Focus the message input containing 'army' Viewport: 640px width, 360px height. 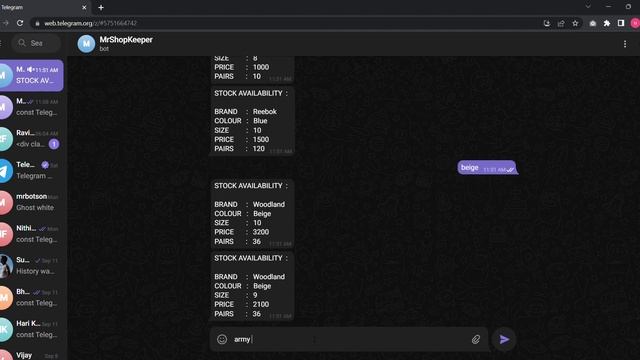349,339
